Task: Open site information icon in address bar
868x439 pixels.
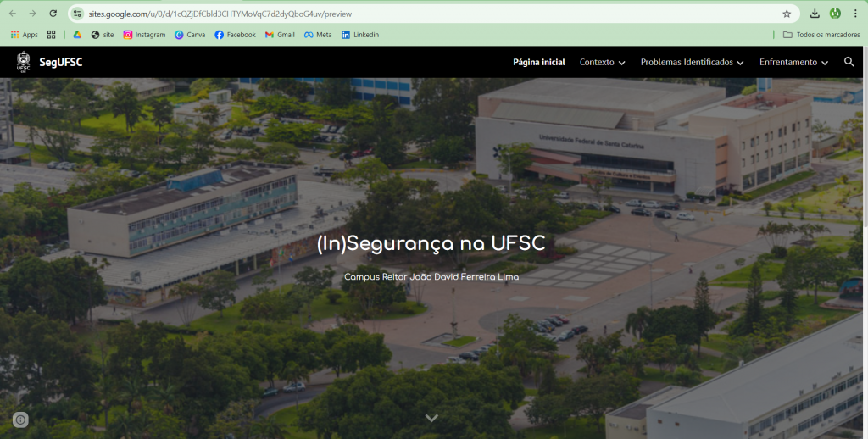Action: coord(77,14)
